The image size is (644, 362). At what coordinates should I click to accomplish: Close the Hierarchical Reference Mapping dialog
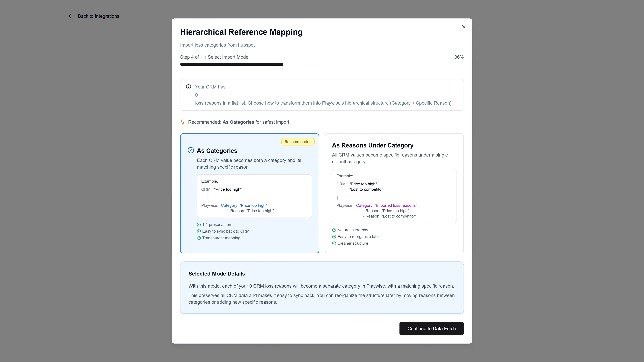pos(464,27)
